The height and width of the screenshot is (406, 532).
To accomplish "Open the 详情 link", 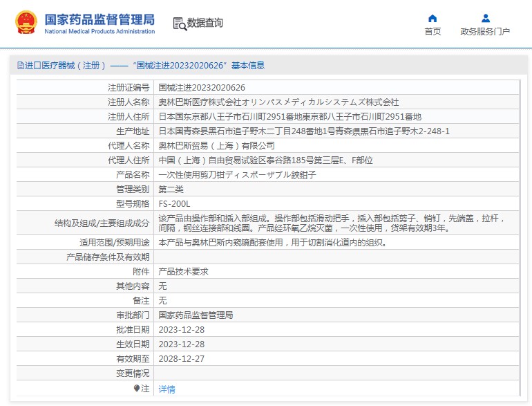I will pyautogui.click(x=167, y=389).
